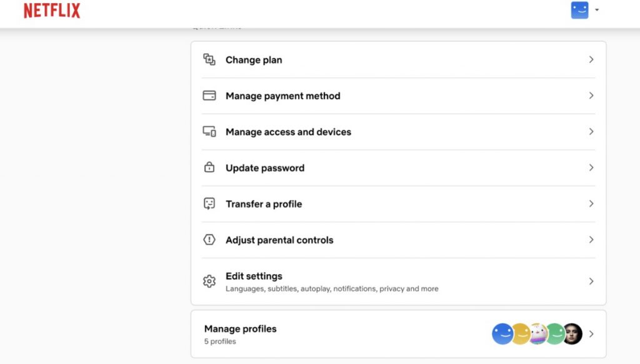
Task: Click the Edit settings gear icon
Action: point(209,282)
